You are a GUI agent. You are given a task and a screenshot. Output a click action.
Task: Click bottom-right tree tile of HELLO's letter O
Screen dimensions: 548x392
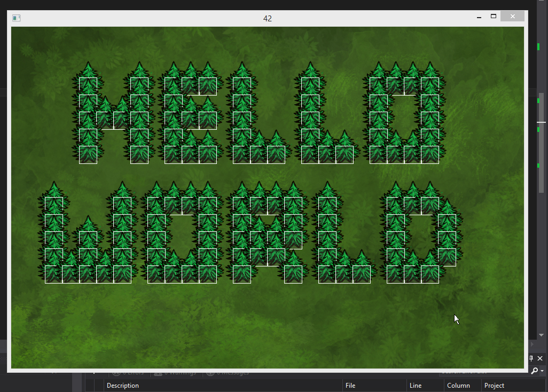click(430, 154)
